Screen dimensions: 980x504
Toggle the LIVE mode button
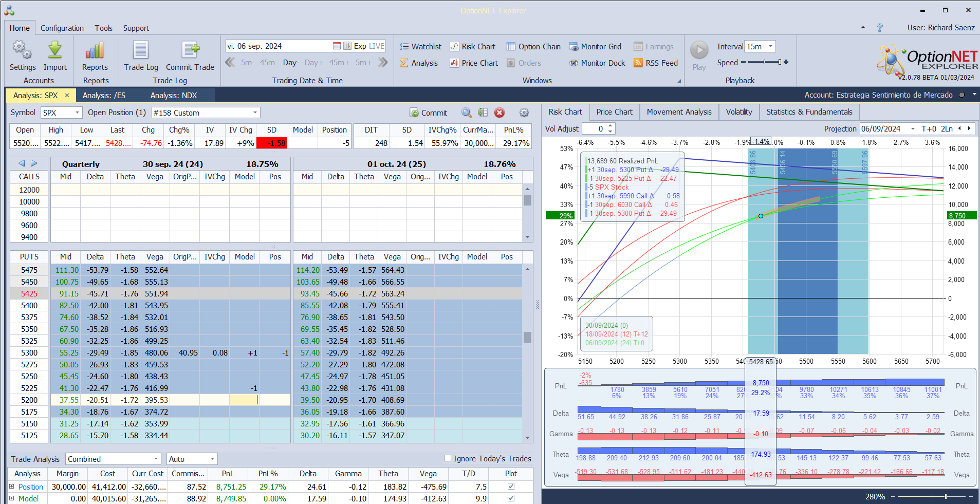(x=377, y=46)
